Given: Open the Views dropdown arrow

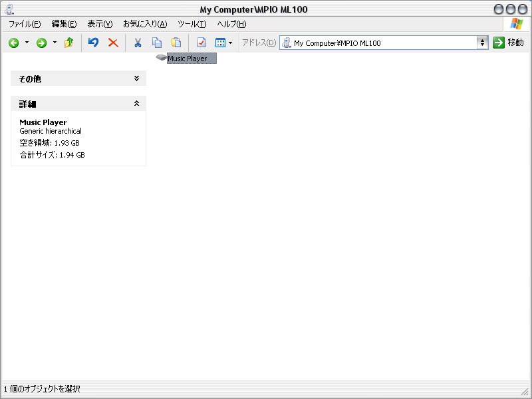Looking at the screenshot, I should 230,43.
